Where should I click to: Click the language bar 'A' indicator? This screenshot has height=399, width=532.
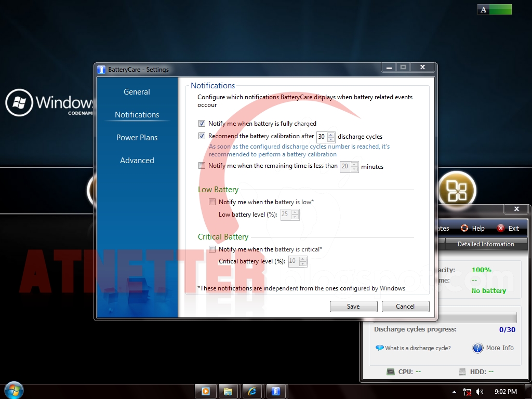pos(484,9)
